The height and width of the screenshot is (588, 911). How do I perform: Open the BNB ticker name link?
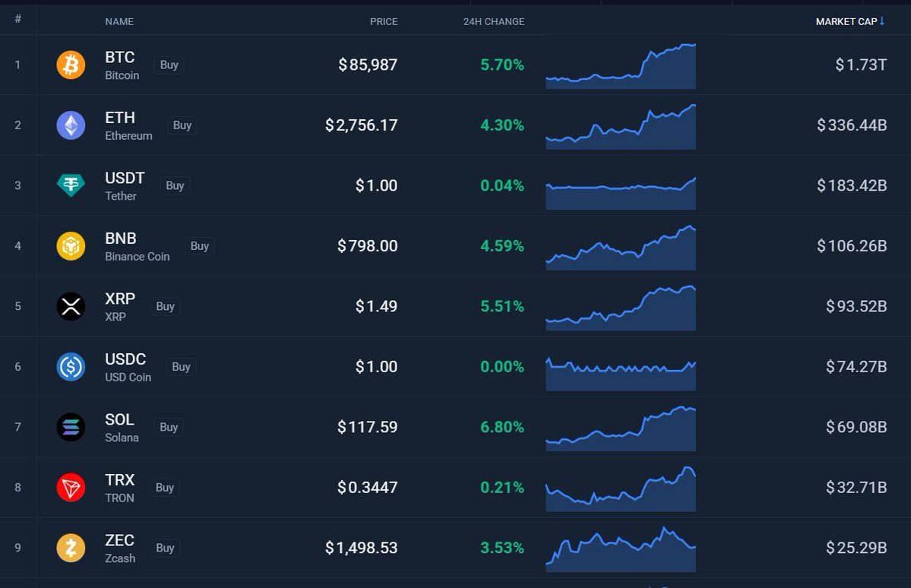[x=121, y=239]
